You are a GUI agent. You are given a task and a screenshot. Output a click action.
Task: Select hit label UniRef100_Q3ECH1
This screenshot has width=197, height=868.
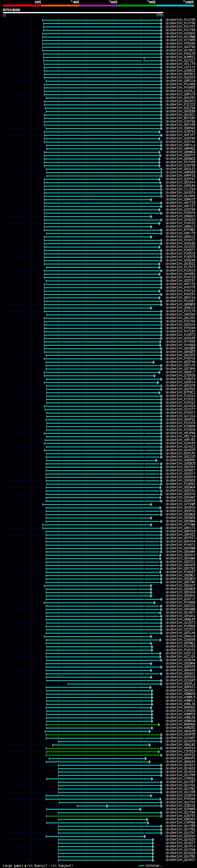(x=180, y=806)
